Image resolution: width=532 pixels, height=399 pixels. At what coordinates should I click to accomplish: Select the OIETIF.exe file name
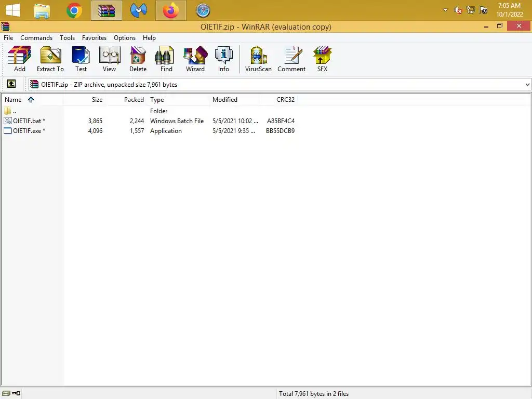click(29, 130)
